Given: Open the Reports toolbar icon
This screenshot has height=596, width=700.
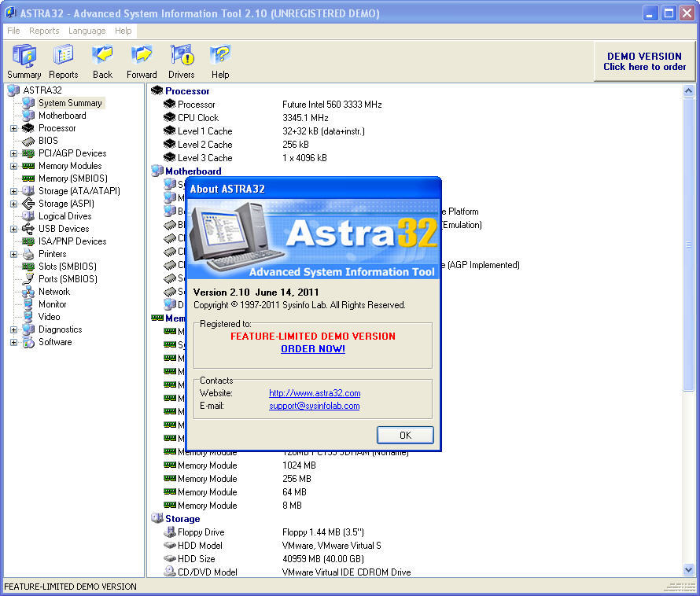Looking at the screenshot, I should 64,61.
